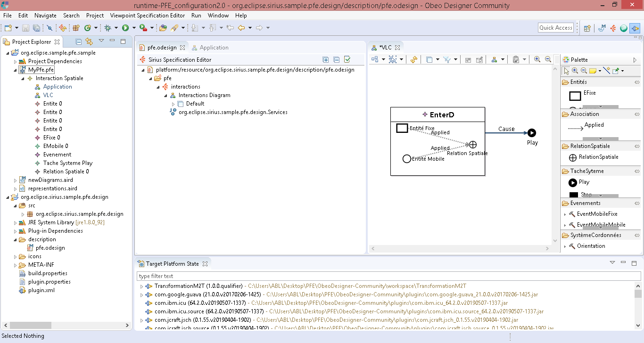Select the yellow Note tool in Palette
Viewport: 644px width, 343px height.
coord(593,71)
